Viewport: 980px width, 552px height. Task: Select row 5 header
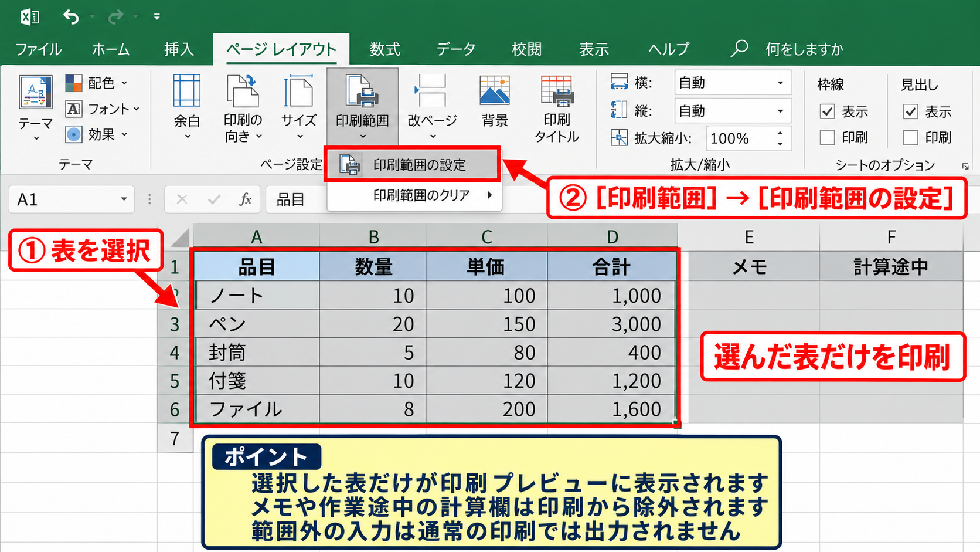[175, 381]
